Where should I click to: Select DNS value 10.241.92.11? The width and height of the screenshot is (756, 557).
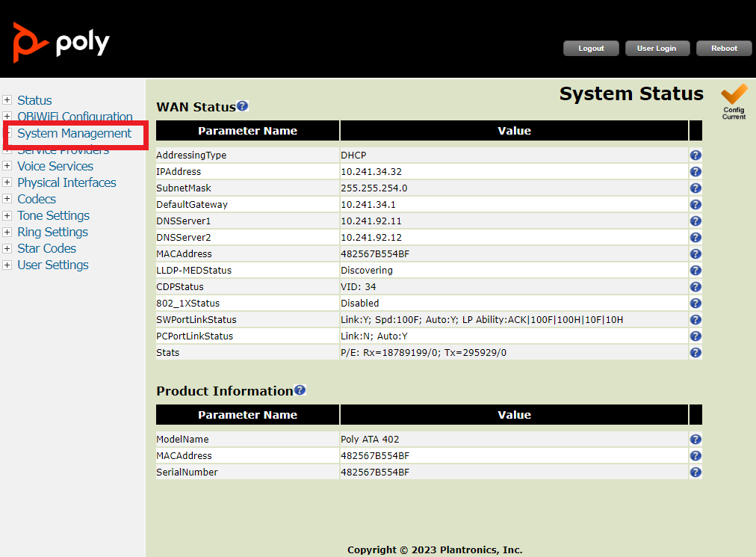[x=371, y=221]
